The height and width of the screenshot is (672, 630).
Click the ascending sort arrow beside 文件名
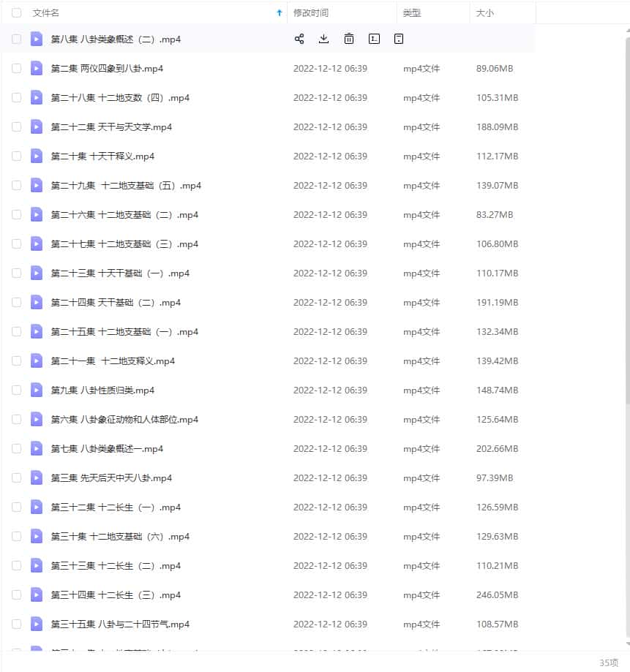(x=279, y=12)
